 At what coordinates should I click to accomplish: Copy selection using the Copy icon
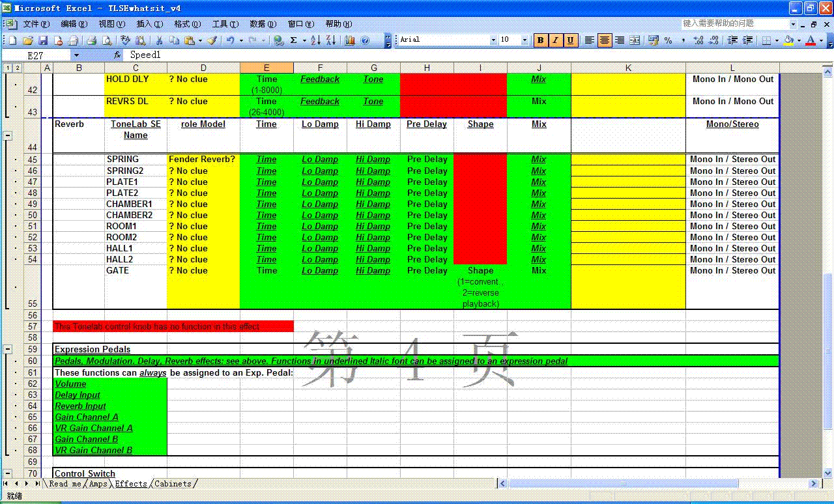(x=175, y=40)
